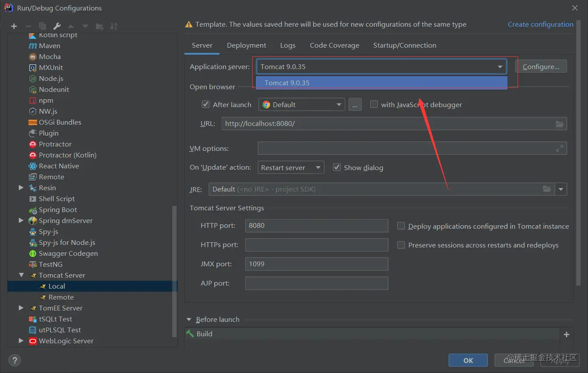This screenshot has width=588, height=373.
Task: Switch to the Logs tab
Action: pyautogui.click(x=288, y=45)
